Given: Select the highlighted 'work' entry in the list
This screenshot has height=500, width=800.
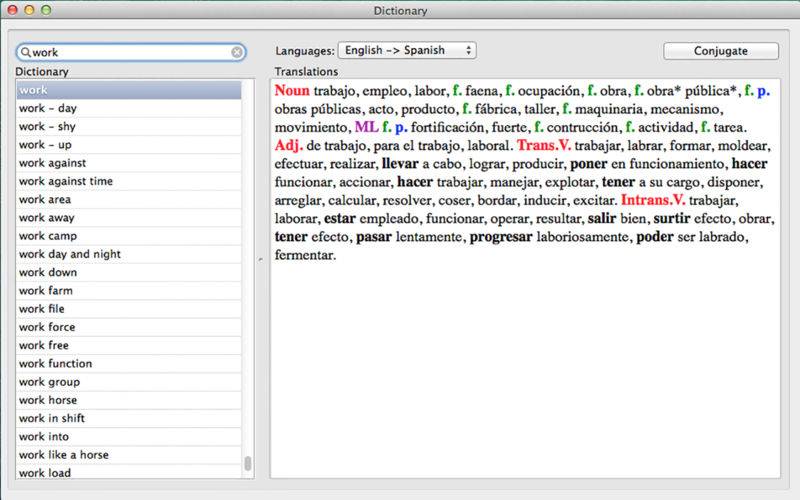Looking at the screenshot, I should 129,90.
